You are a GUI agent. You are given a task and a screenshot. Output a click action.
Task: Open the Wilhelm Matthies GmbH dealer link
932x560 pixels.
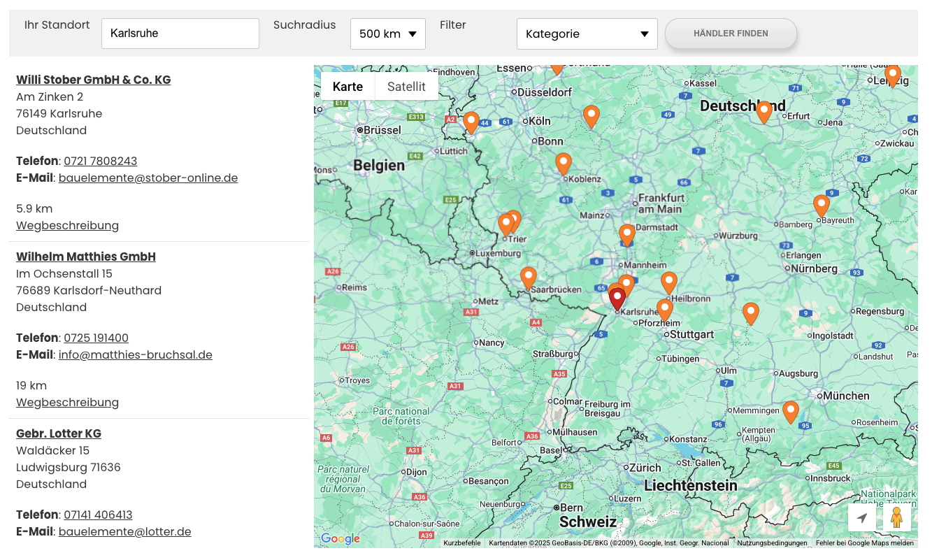[86, 257]
